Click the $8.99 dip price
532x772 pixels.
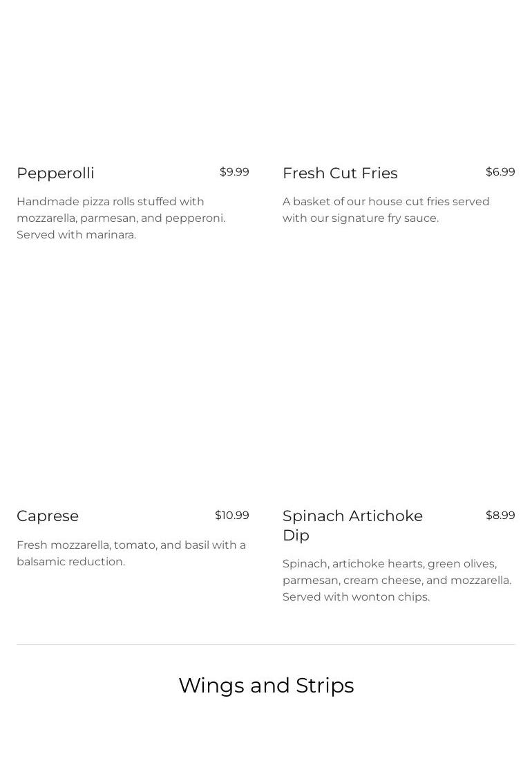point(500,516)
